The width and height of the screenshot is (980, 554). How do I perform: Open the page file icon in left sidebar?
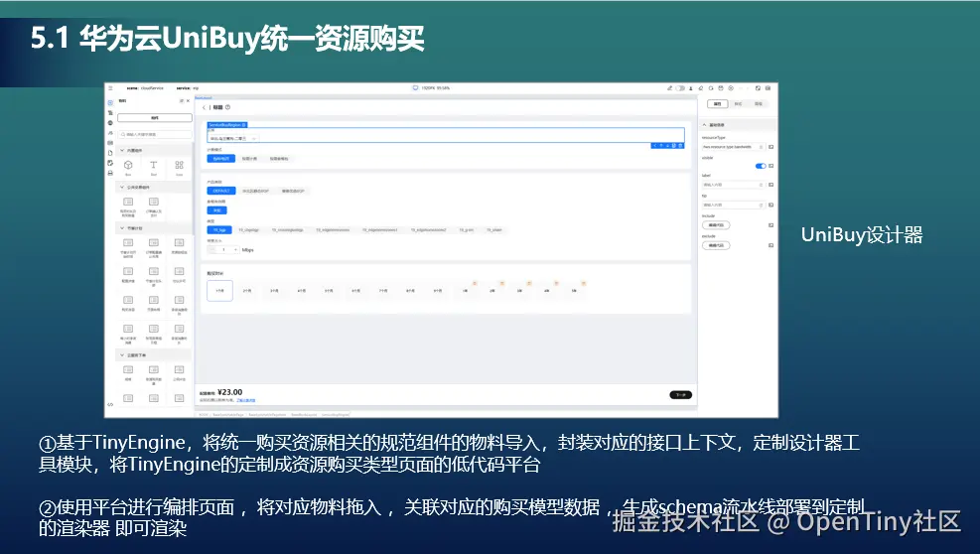click(110, 153)
